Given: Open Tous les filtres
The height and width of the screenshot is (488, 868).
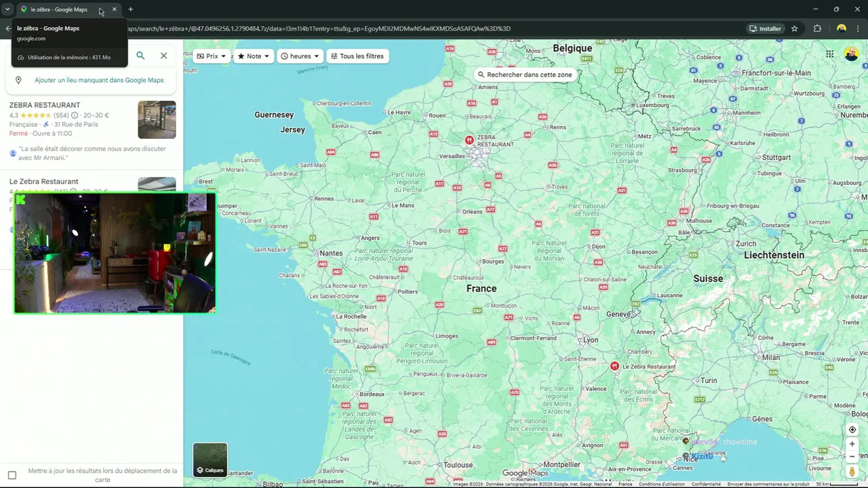Looking at the screenshot, I should click(357, 56).
